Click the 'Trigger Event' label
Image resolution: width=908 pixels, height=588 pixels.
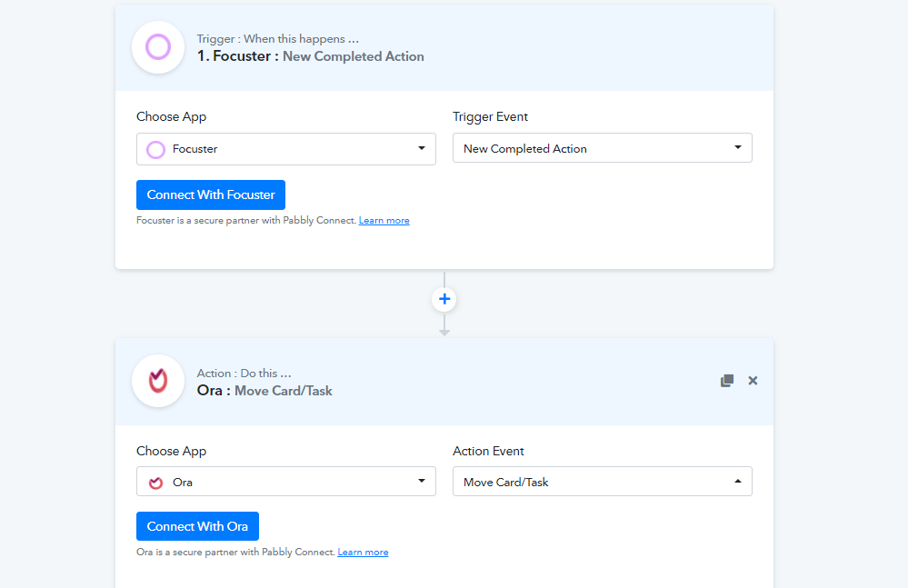point(491,117)
